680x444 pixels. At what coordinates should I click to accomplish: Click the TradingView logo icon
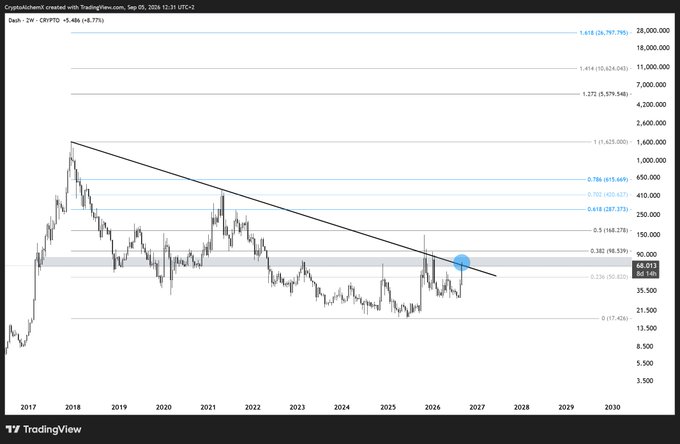pyautogui.click(x=13, y=429)
